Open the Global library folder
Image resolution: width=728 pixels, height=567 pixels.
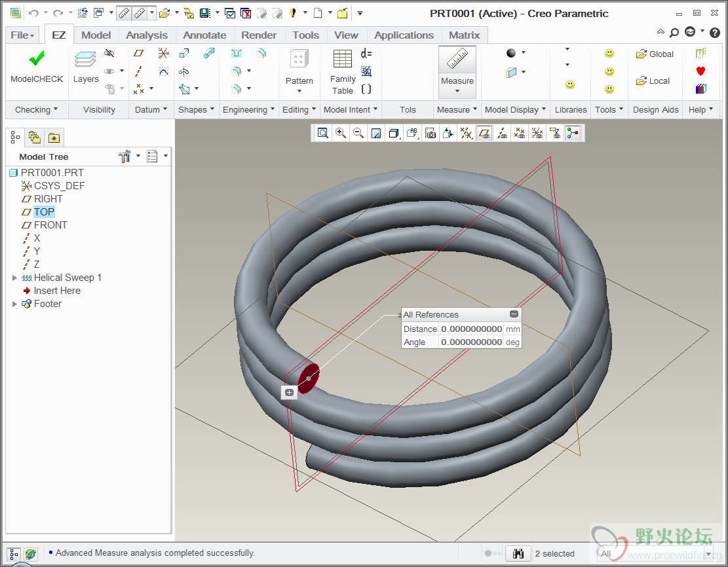[x=655, y=54]
